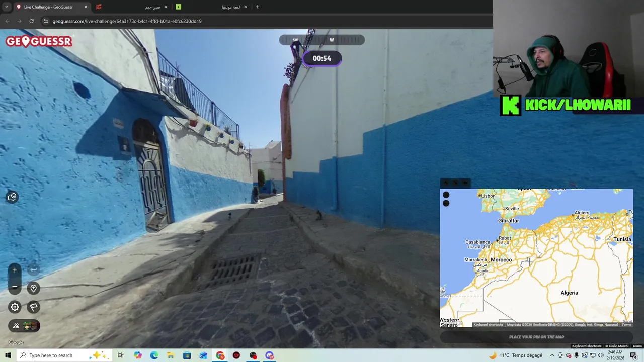Return to start with the checkpoint pin button
This screenshot has height=362, width=644.
click(x=33, y=288)
